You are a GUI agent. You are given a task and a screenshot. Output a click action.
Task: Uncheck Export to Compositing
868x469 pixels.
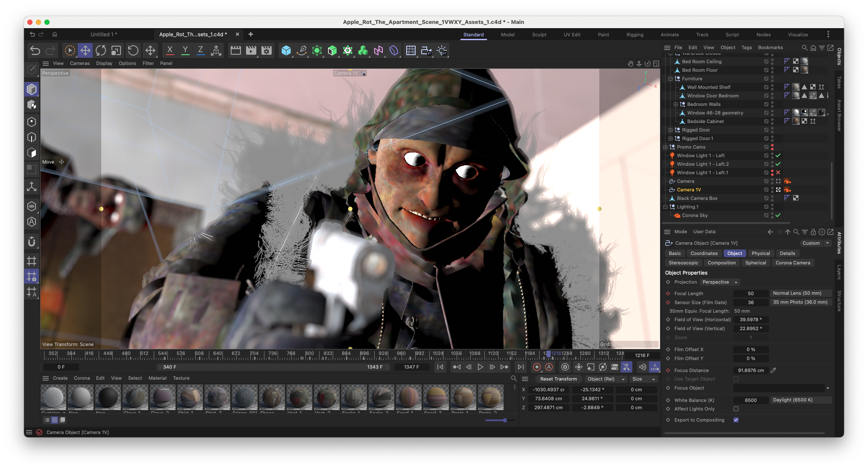736,420
